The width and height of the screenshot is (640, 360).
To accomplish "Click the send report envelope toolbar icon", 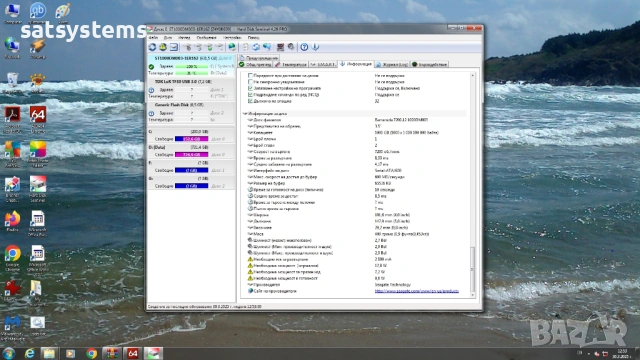I will (173, 47).
